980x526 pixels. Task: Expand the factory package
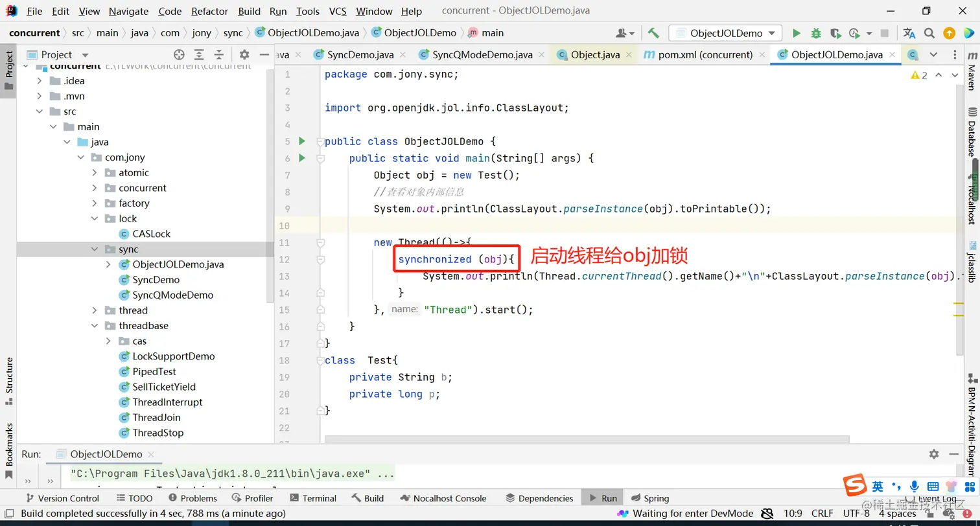[x=95, y=203]
